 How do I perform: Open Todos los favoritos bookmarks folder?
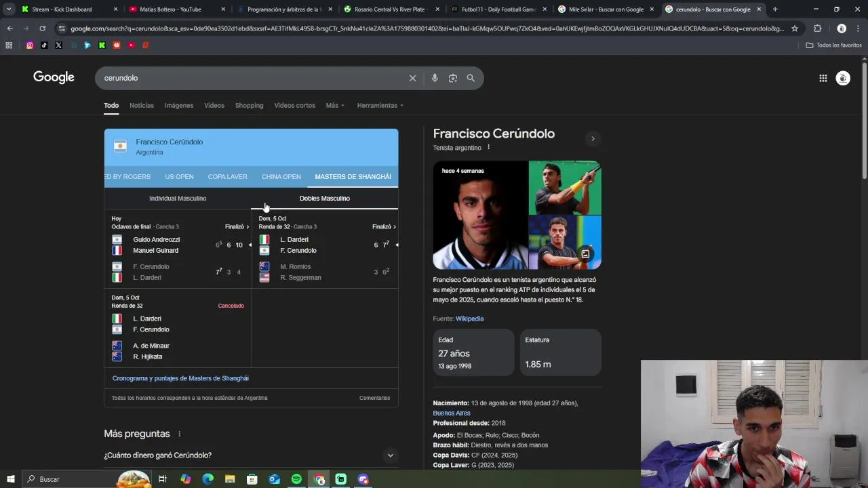tap(833, 45)
